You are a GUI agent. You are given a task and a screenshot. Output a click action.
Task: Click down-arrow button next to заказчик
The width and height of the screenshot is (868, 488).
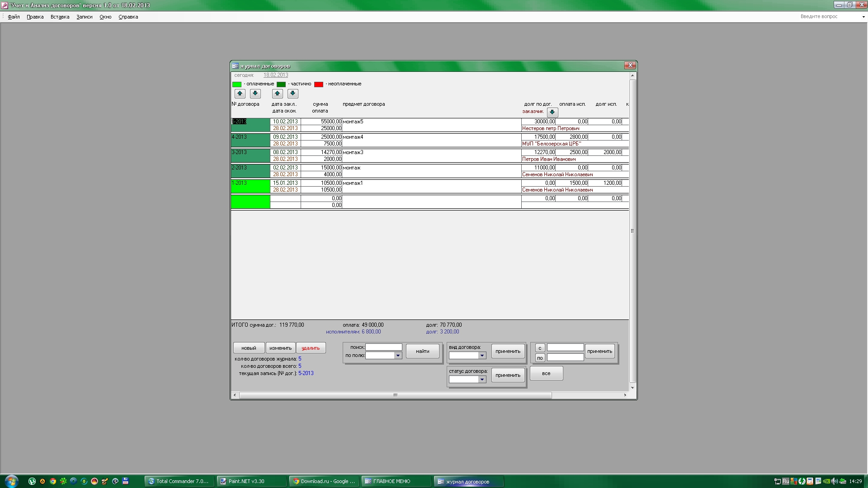click(552, 112)
